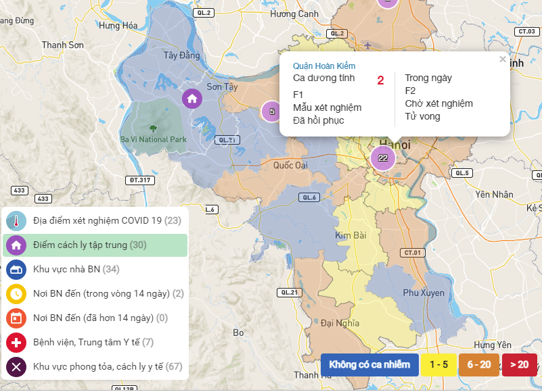
Task: Click the yellow clock visited-places icon
Action: pyautogui.click(x=16, y=294)
